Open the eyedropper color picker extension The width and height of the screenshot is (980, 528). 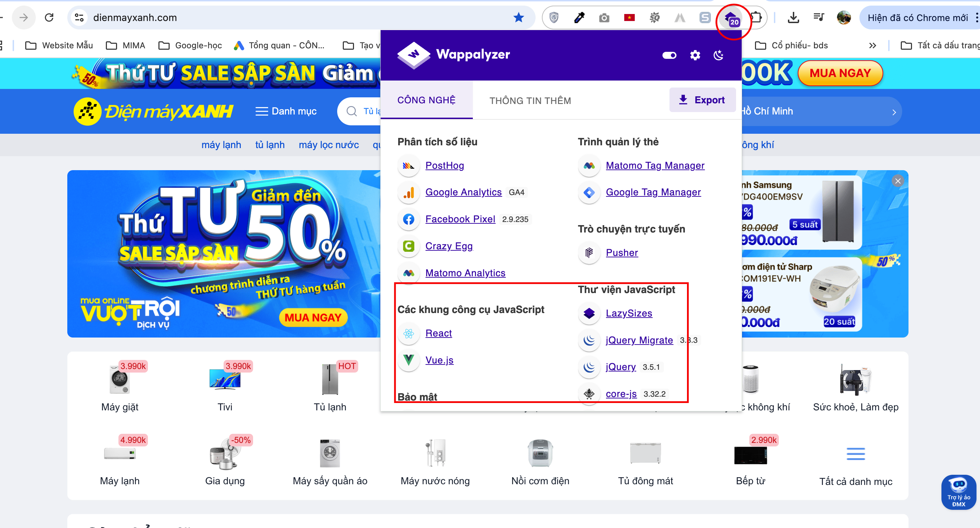pyautogui.click(x=579, y=18)
